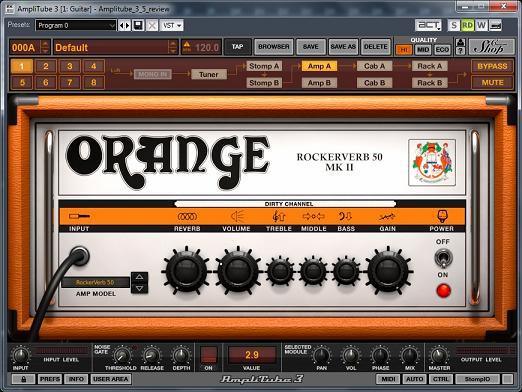Open the Rack A module

(430, 66)
